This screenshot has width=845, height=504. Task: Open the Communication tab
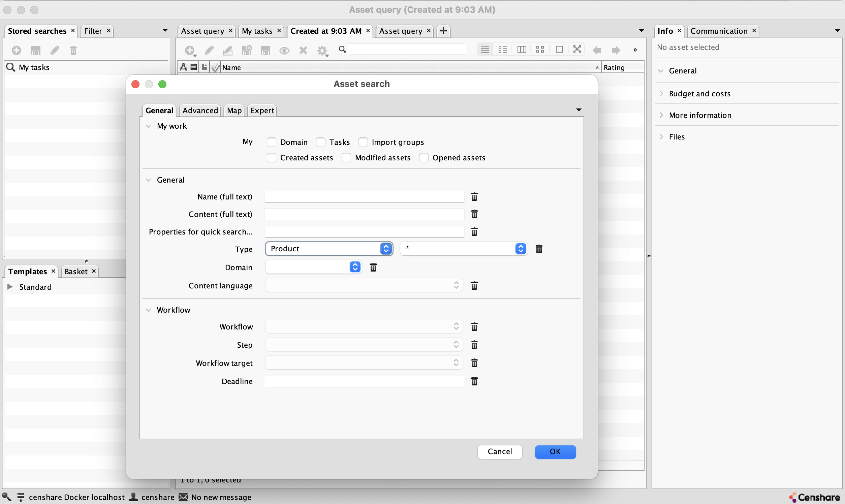click(719, 31)
